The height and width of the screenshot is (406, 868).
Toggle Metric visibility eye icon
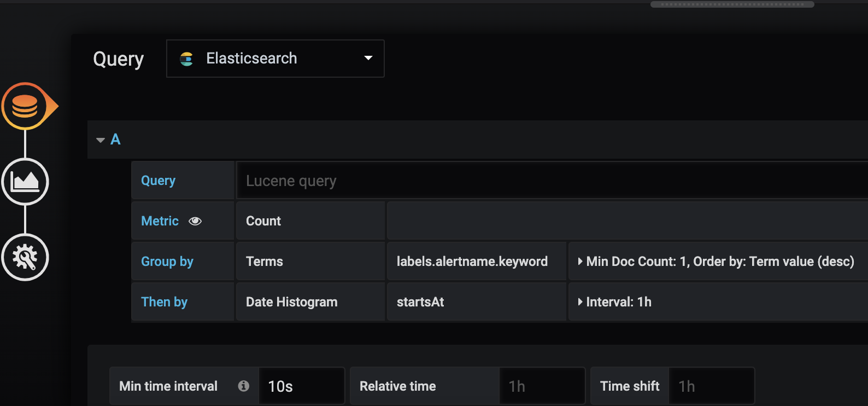[195, 221]
